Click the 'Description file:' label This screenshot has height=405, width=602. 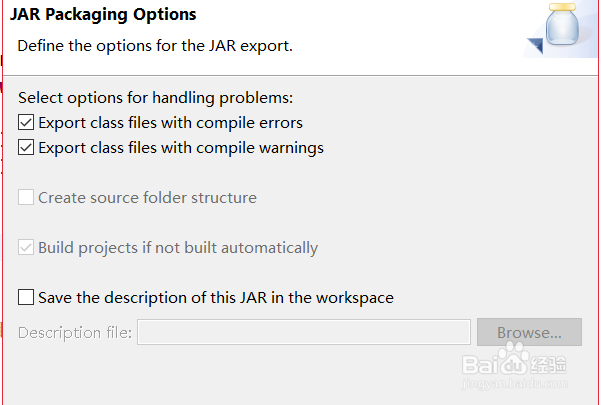tap(75, 332)
